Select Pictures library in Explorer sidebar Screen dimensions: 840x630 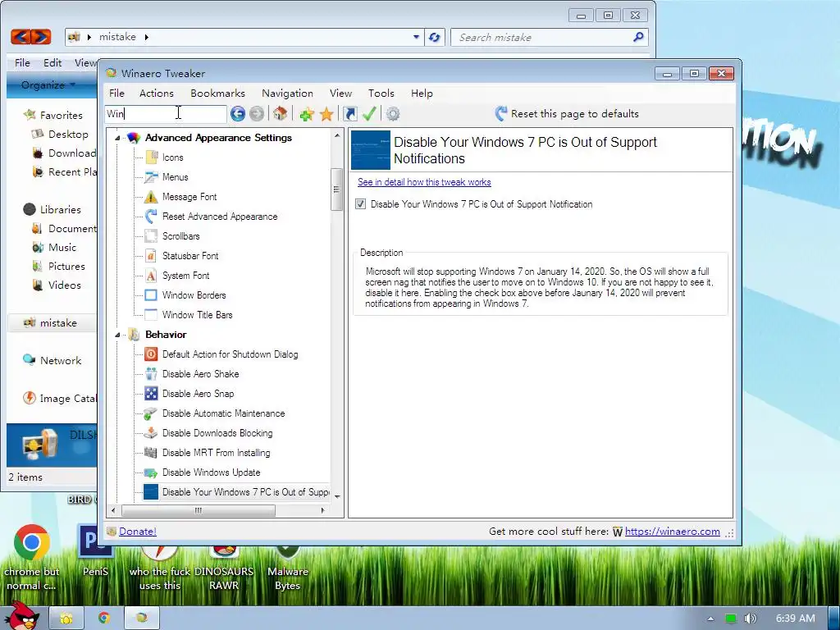click(66, 267)
